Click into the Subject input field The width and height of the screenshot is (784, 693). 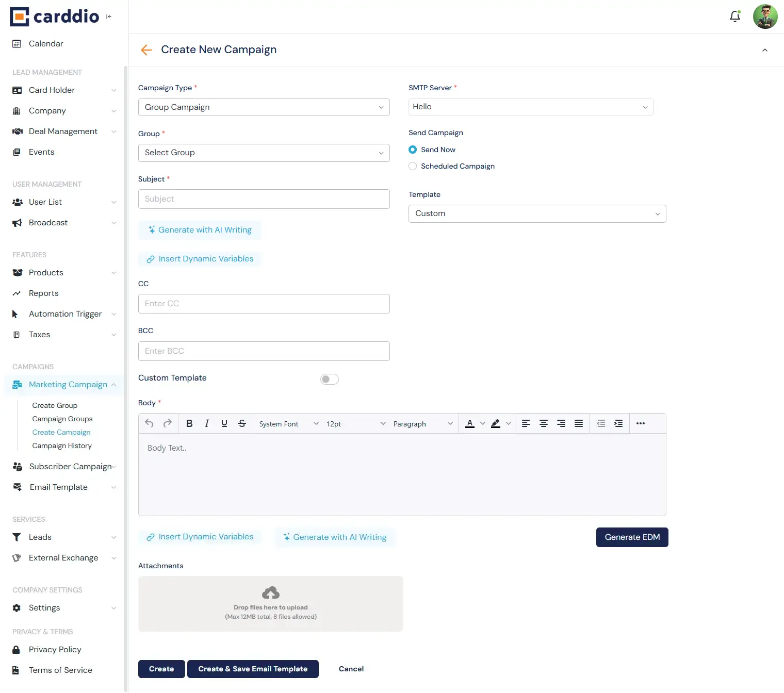tap(264, 199)
